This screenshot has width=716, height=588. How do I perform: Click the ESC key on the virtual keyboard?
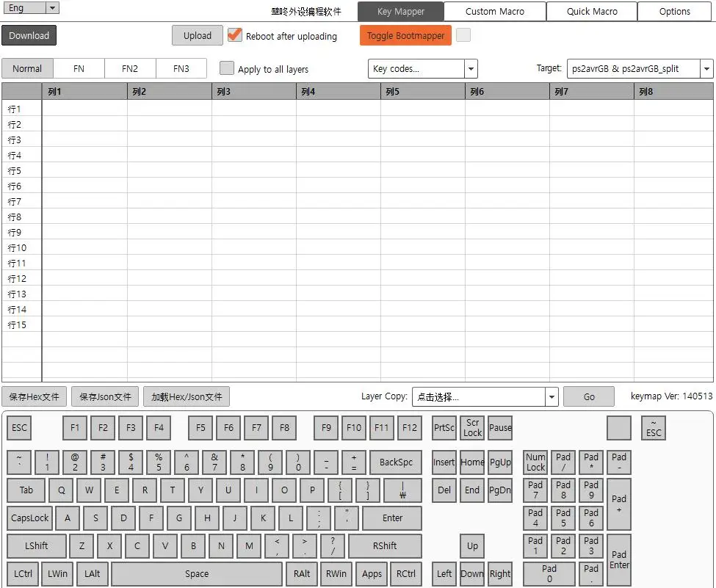pos(20,428)
